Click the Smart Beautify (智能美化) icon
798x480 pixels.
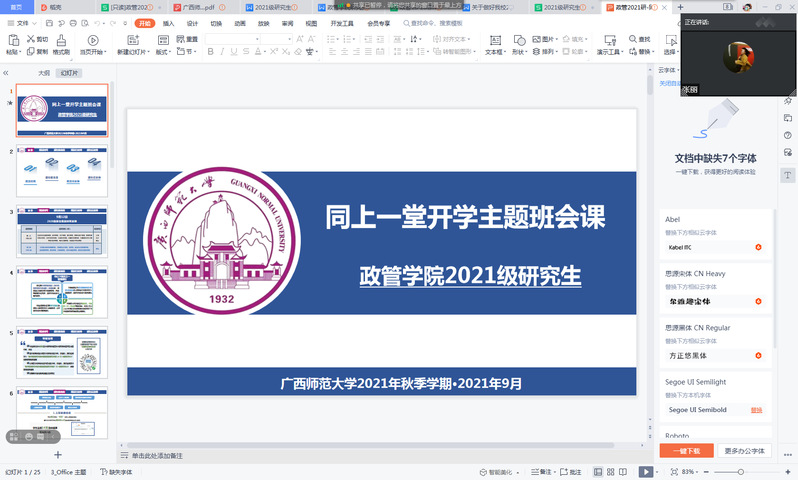pyautogui.click(x=483, y=472)
